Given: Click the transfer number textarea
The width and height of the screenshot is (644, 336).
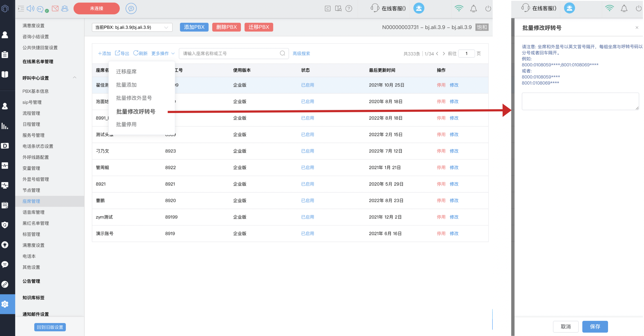Looking at the screenshot, I should pos(580,101).
